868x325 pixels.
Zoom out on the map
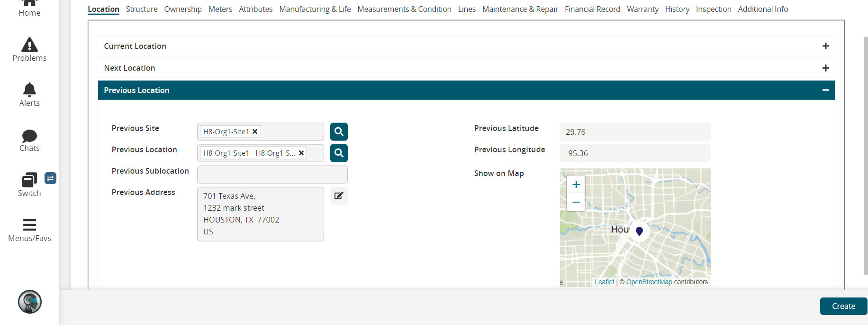[576, 202]
